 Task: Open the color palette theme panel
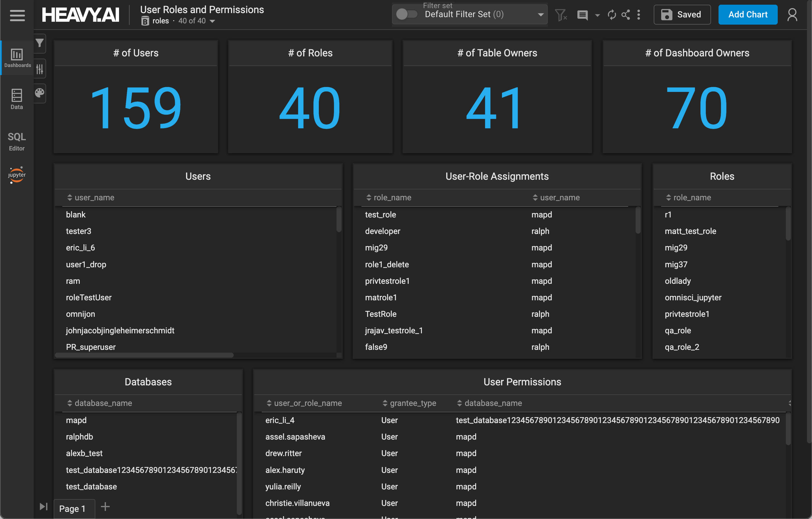(x=40, y=93)
